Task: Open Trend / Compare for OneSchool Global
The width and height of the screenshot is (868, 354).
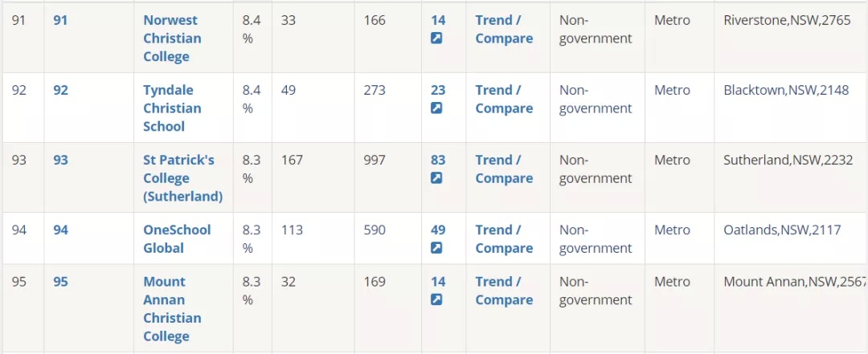Action: pyautogui.click(x=504, y=239)
